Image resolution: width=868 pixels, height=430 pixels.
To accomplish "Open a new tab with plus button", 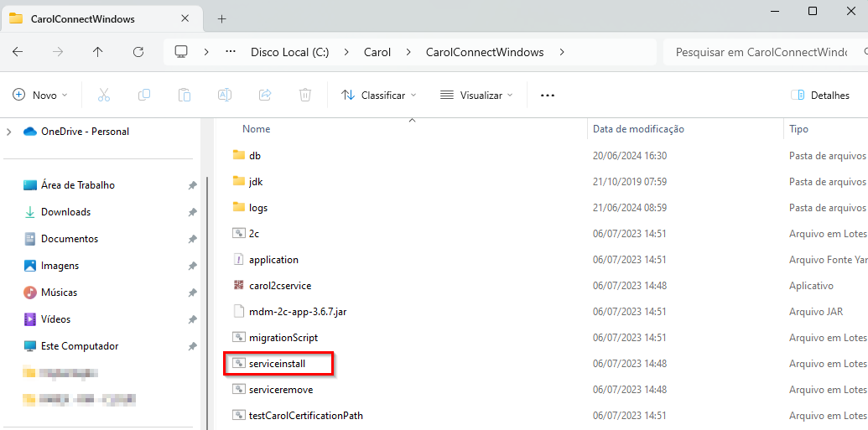I will [x=222, y=18].
